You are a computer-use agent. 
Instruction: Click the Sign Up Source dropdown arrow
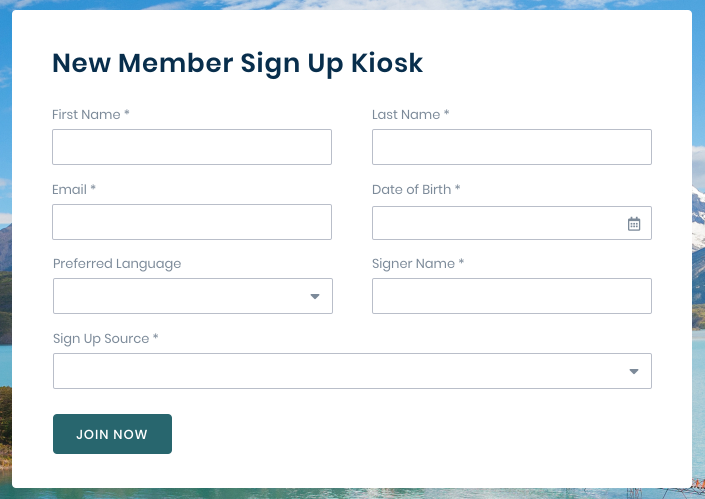634,371
